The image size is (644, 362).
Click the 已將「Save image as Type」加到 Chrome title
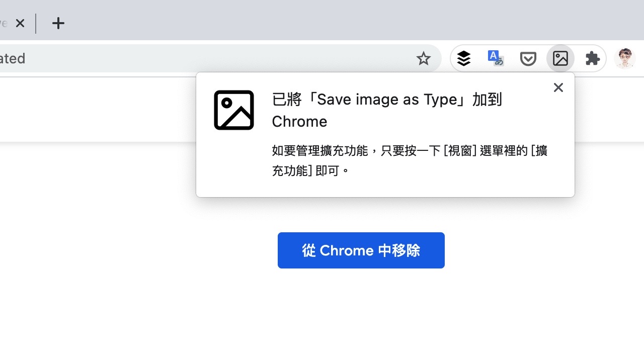(387, 110)
